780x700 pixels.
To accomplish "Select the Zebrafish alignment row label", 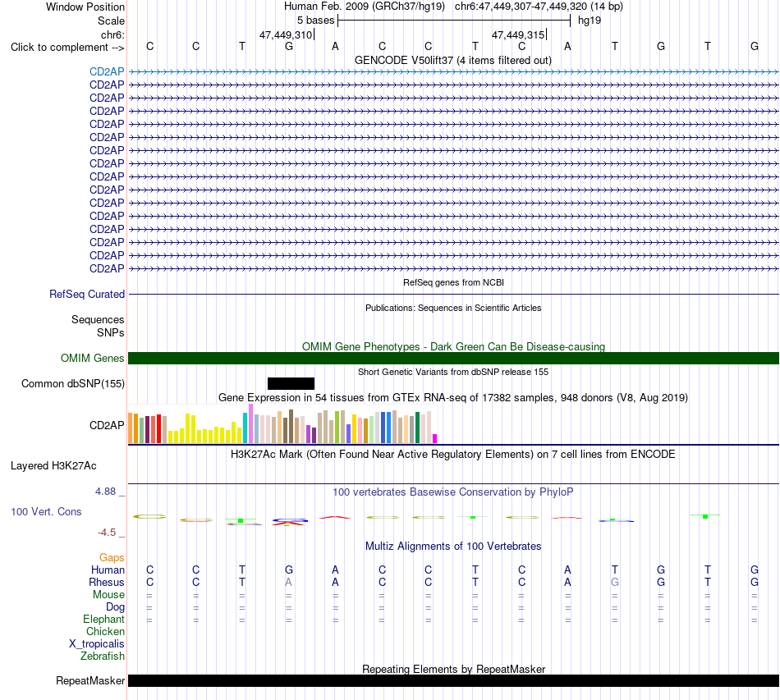I will [103, 657].
